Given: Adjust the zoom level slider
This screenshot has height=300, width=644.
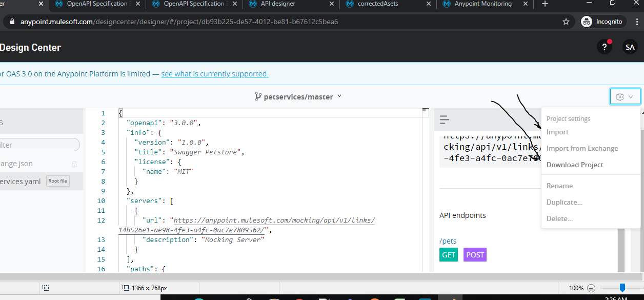Looking at the screenshot, I should (x=622, y=288).
